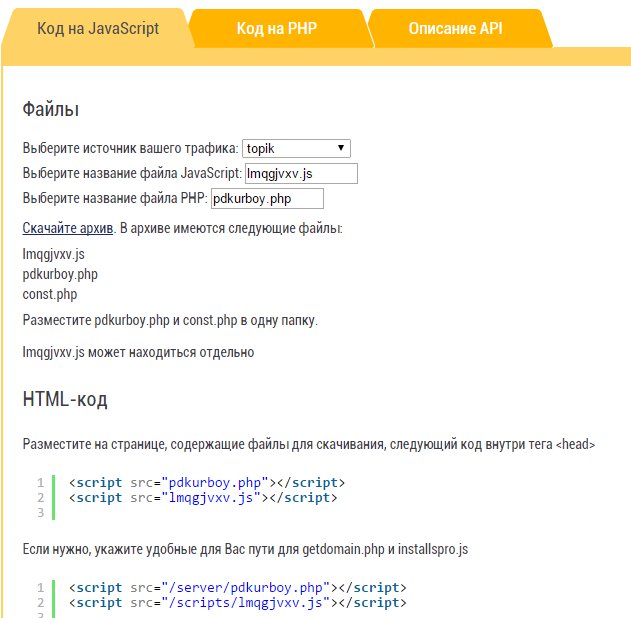
Task: Click the Файлы section heading
Action: coord(51,109)
